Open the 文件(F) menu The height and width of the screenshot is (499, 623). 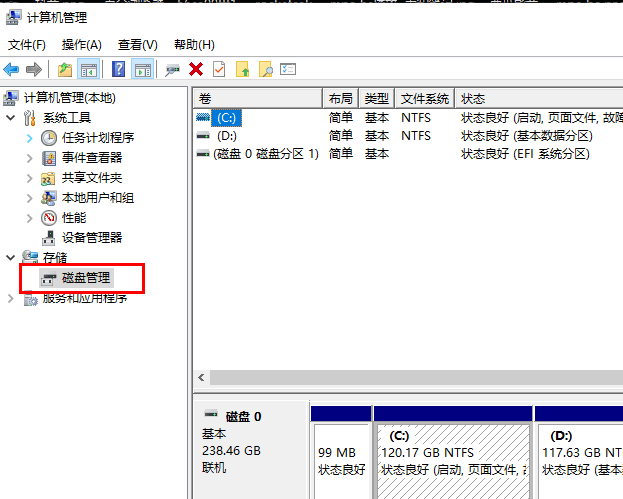tap(27, 44)
